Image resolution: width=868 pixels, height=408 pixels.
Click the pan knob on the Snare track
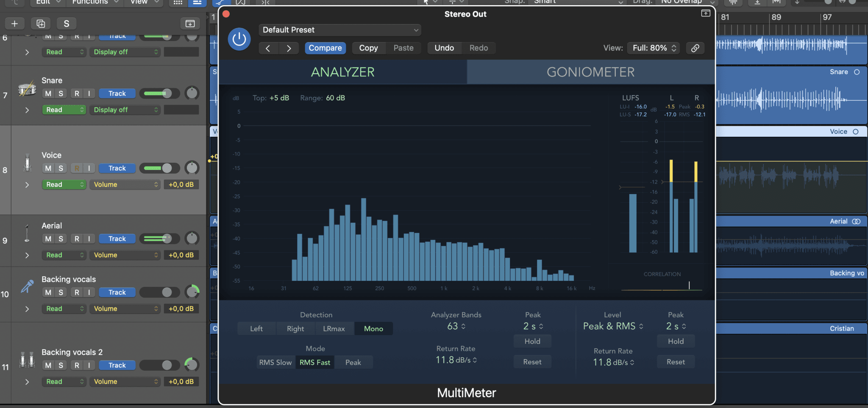192,93
